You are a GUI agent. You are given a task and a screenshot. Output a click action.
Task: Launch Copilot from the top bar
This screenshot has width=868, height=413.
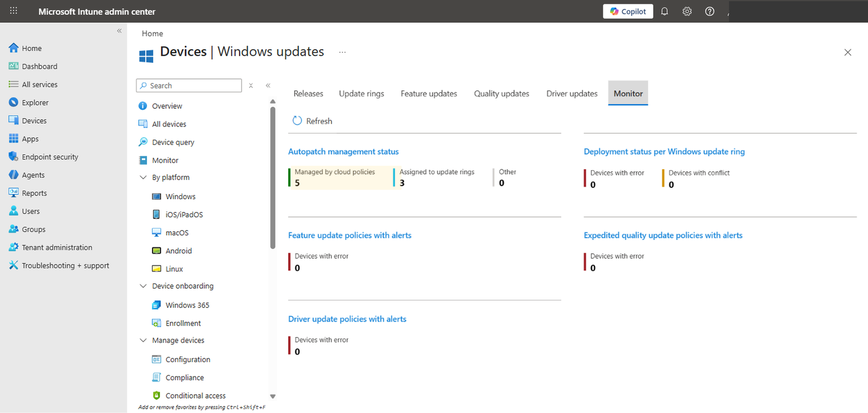[628, 11]
